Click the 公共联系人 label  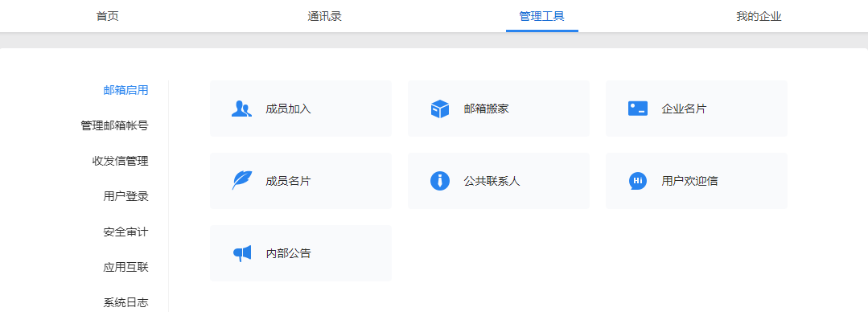(492, 181)
